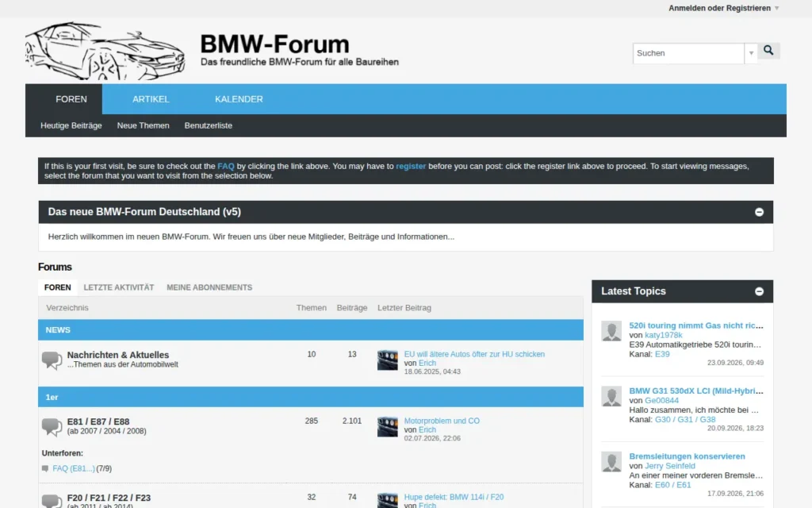The width and height of the screenshot is (812, 508).
Task: Open F20 / F21 / F22 / F23 forum
Action: pyautogui.click(x=109, y=498)
